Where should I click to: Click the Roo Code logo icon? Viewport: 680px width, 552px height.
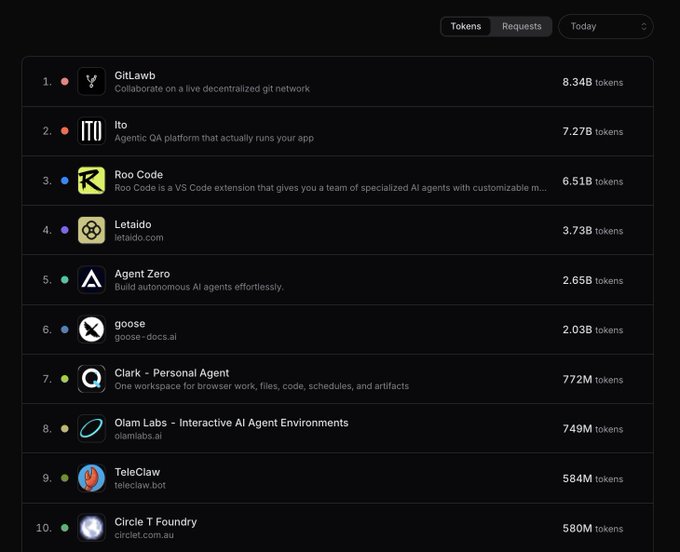point(91,180)
